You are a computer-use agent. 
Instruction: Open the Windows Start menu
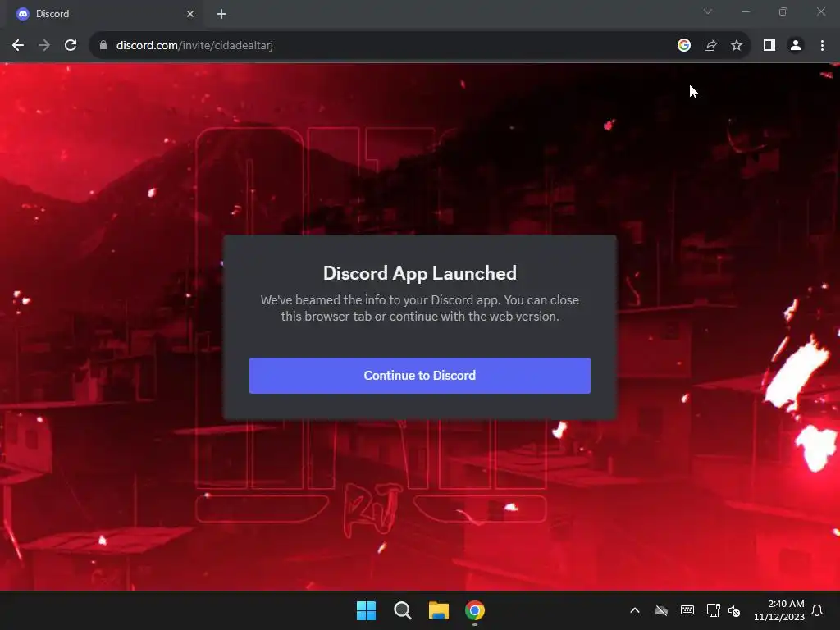tap(366, 610)
